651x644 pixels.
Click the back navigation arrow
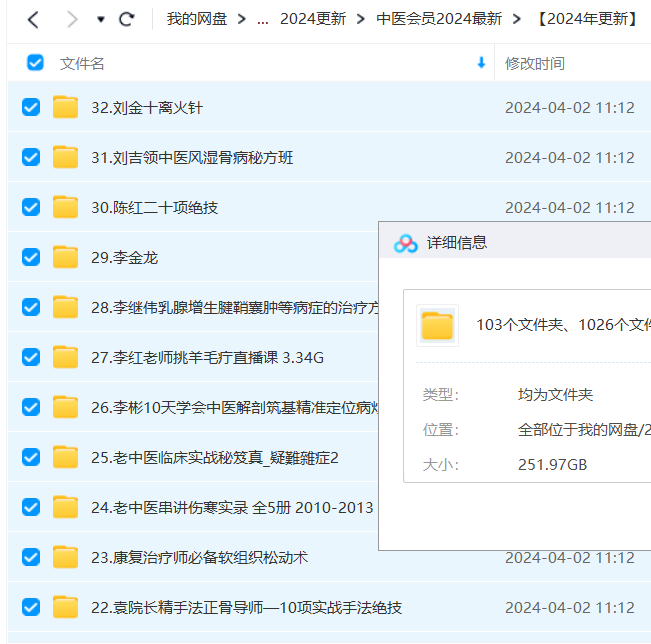pos(33,19)
